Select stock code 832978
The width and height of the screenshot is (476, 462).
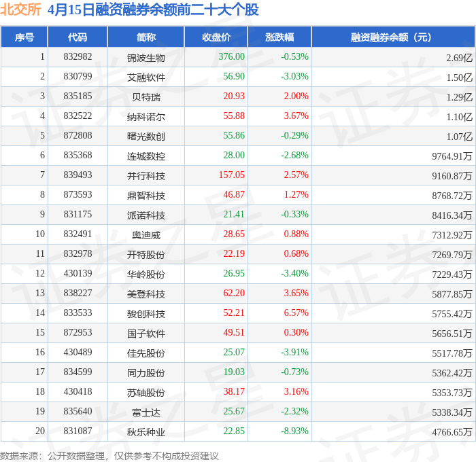pyautogui.click(x=78, y=254)
